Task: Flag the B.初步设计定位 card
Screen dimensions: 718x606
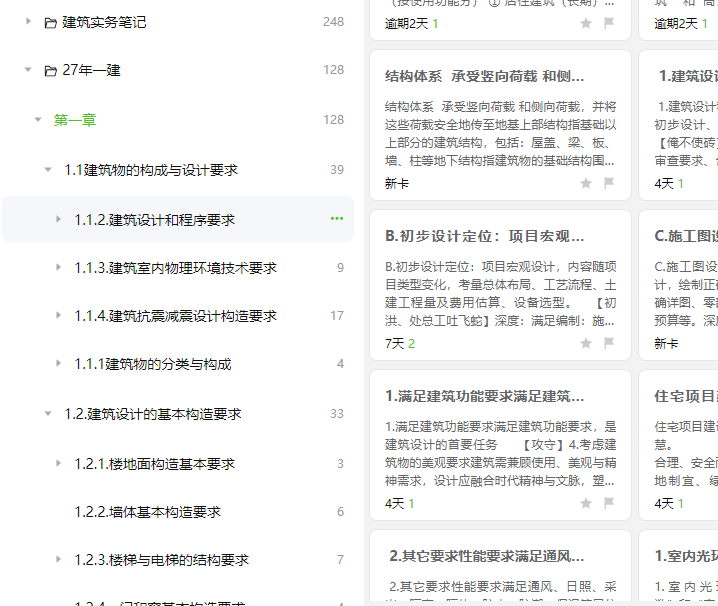Action: point(609,343)
